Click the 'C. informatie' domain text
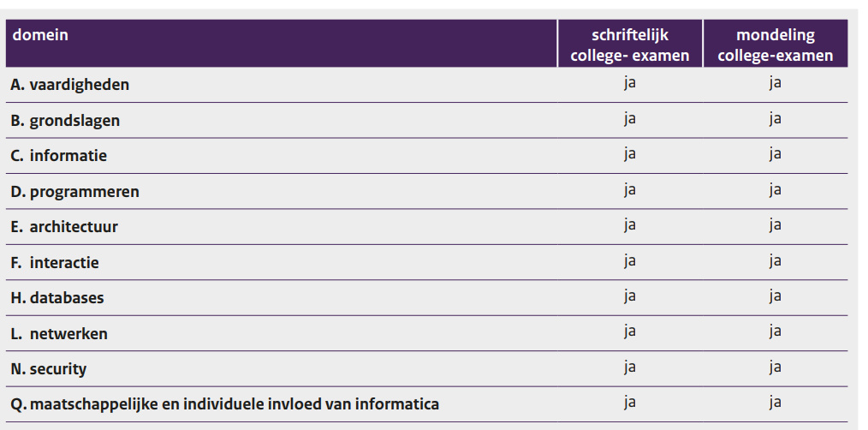This screenshot has height=430, width=868. [x=59, y=156]
